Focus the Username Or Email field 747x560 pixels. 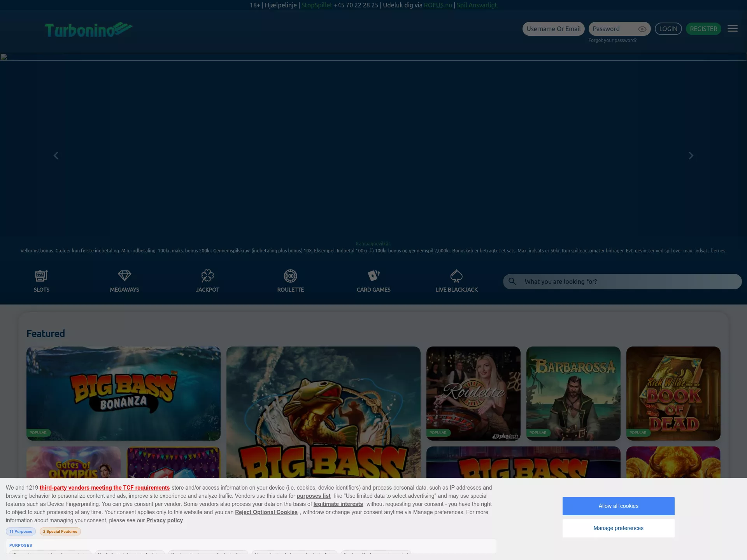[553, 29]
